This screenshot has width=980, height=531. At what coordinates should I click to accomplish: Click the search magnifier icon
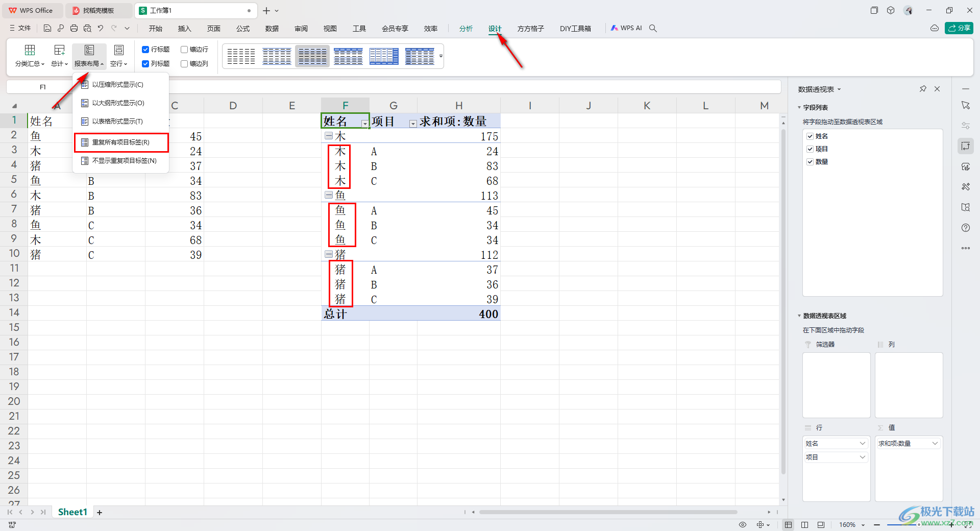click(x=653, y=28)
